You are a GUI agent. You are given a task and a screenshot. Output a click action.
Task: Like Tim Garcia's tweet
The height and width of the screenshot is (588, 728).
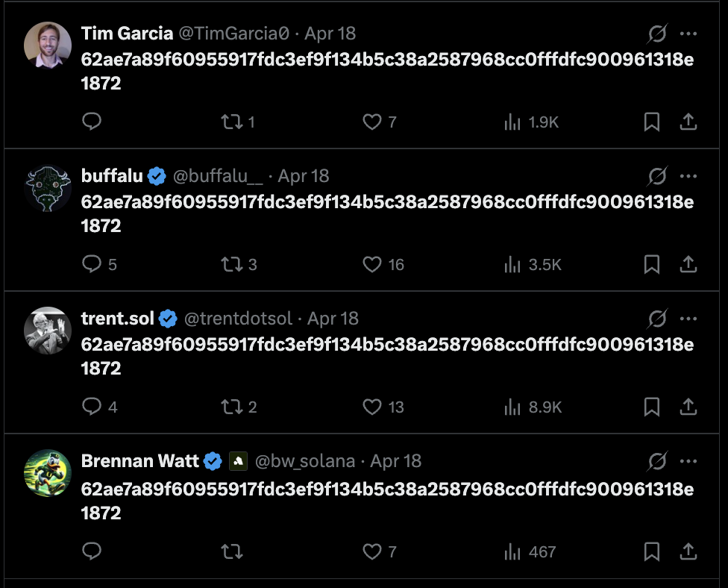[x=372, y=122]
